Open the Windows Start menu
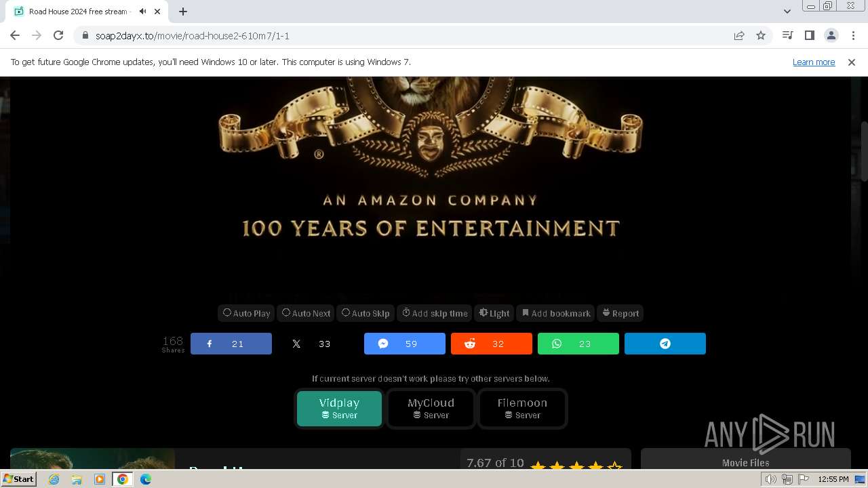868x488 pixels. click(x=18, y=479)
